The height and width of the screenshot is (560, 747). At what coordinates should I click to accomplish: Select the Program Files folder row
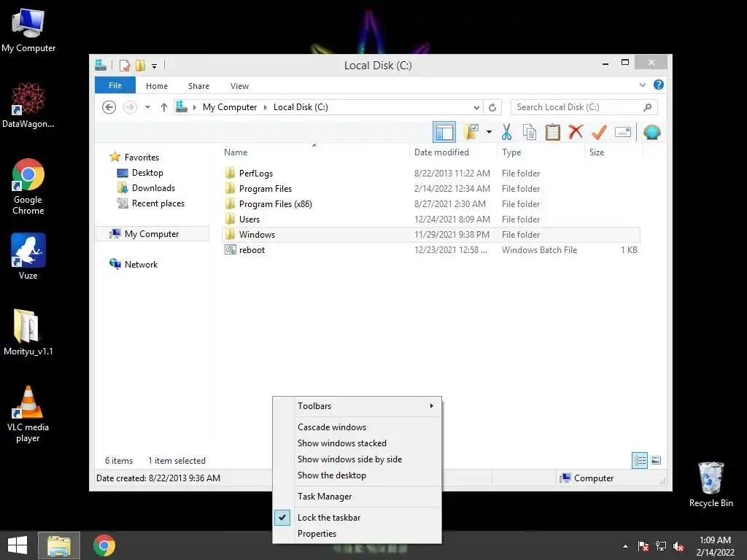pyautogui.click(x=430, y=189)
